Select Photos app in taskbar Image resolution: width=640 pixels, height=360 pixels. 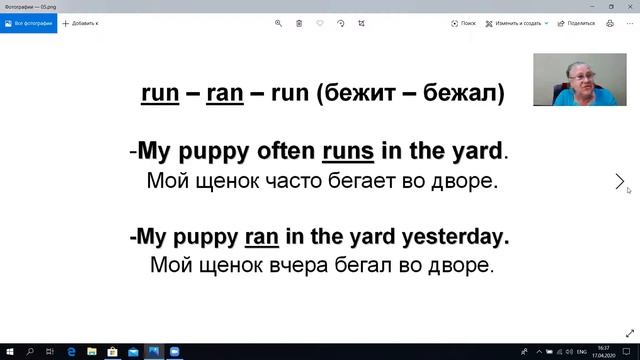[154, 351]
